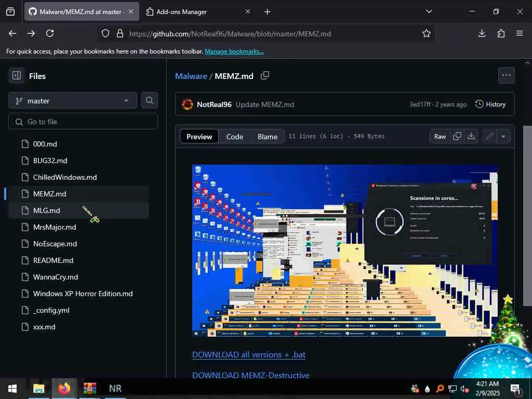This screenshot has width=532, height=399.
Task: Download raw file icon
Action: [x=471, y=137]
